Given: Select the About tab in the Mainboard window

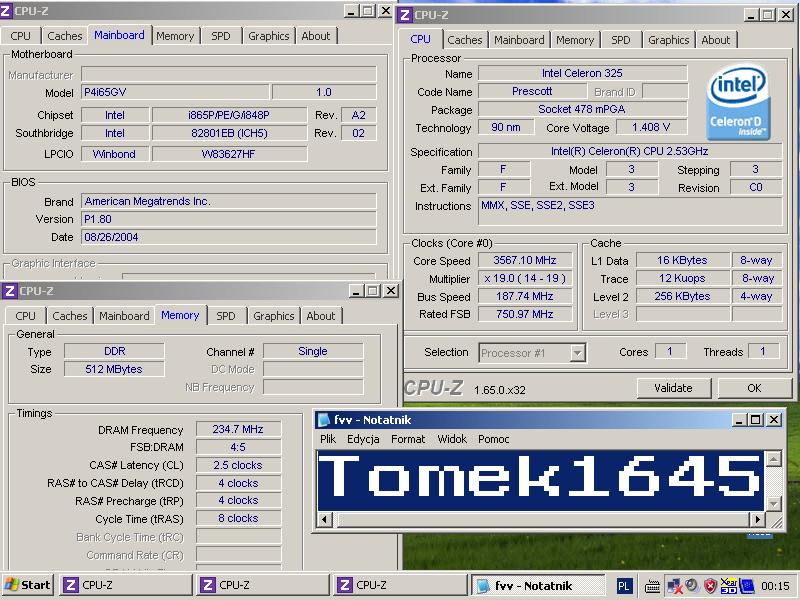Looking at the screenshot, I should click(316, 36).
